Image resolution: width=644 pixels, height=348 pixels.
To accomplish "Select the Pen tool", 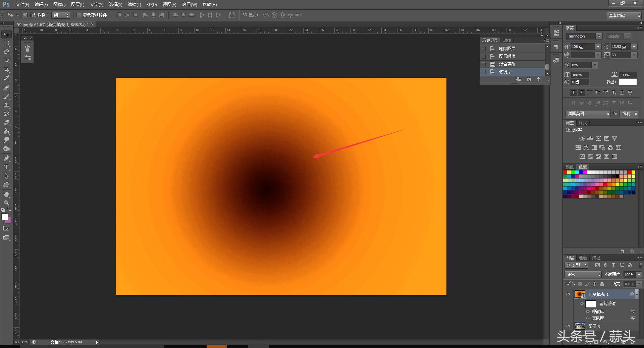I will pos(6,158).
